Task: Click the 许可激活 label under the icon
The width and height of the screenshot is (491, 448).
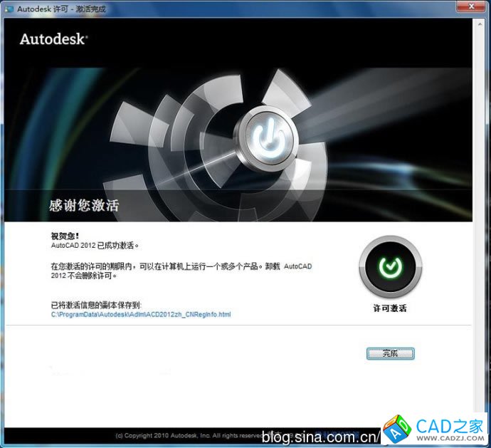Action: pos(390,309)
